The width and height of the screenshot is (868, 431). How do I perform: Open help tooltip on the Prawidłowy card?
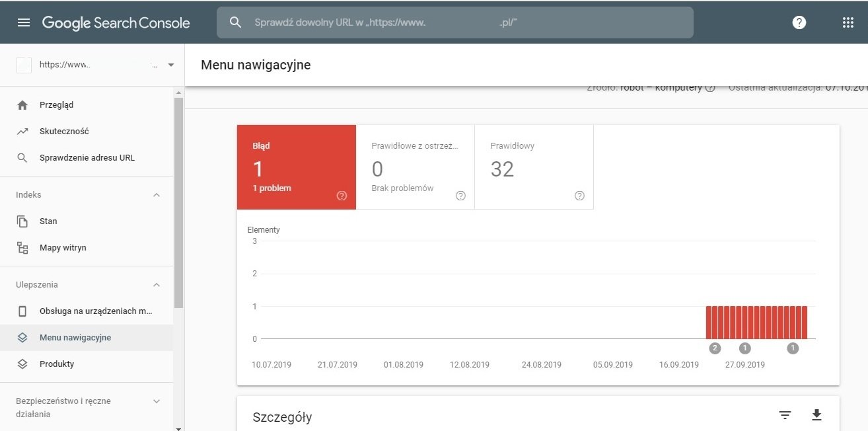tap(579, 196)
